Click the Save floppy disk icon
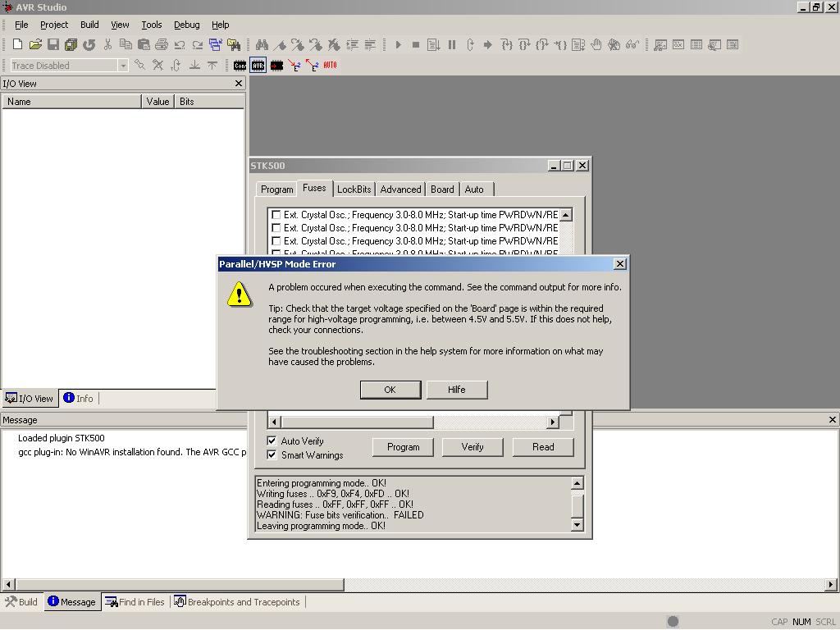The height and width of the screenshot is (630, 840). tap(53, 44)
